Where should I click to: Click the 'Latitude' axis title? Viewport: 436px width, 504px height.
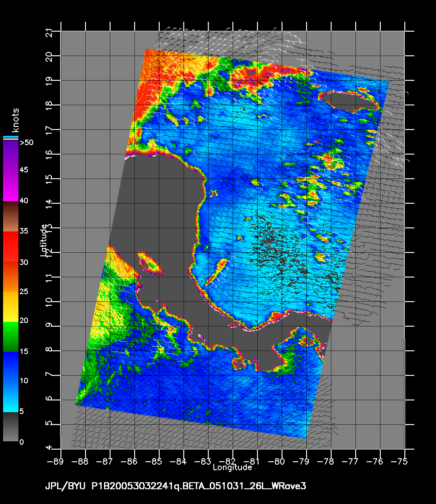pyautogui.click(x=44, y=241)
